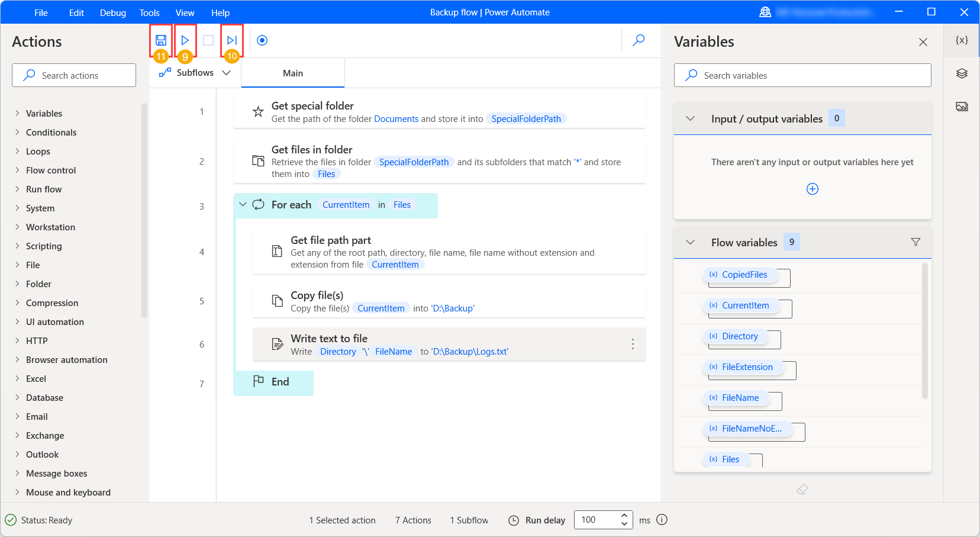
Task: Open the designer search
Action: (x=639, y=40)
